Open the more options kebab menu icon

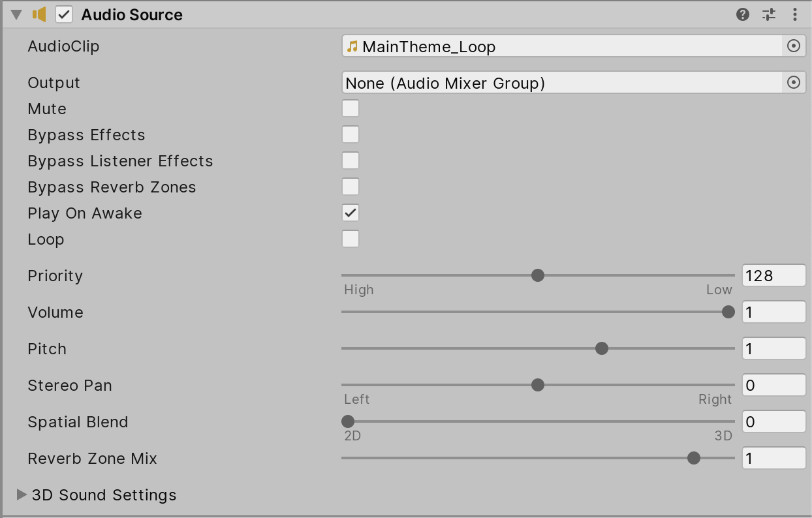(x=796, y=14)
